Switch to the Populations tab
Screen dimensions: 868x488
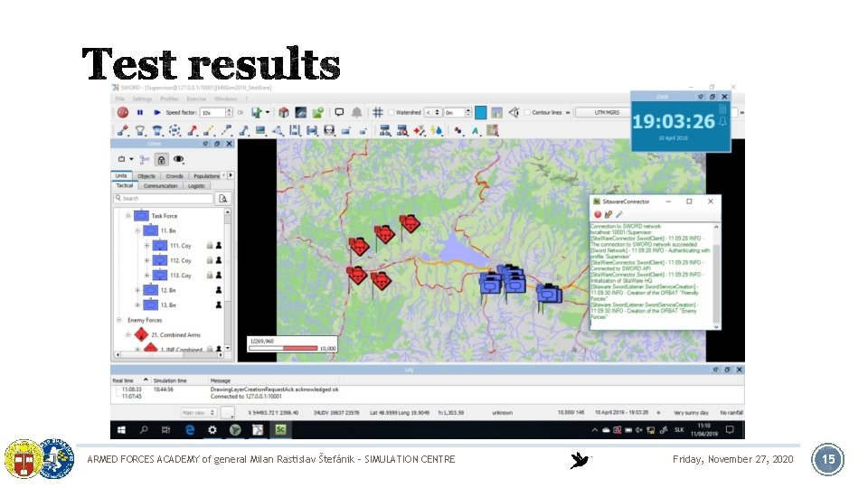tap(206, 176)
